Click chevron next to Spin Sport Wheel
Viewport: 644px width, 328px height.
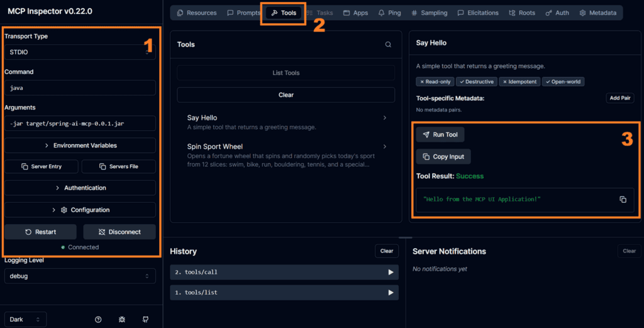click(x=385, y=146)
